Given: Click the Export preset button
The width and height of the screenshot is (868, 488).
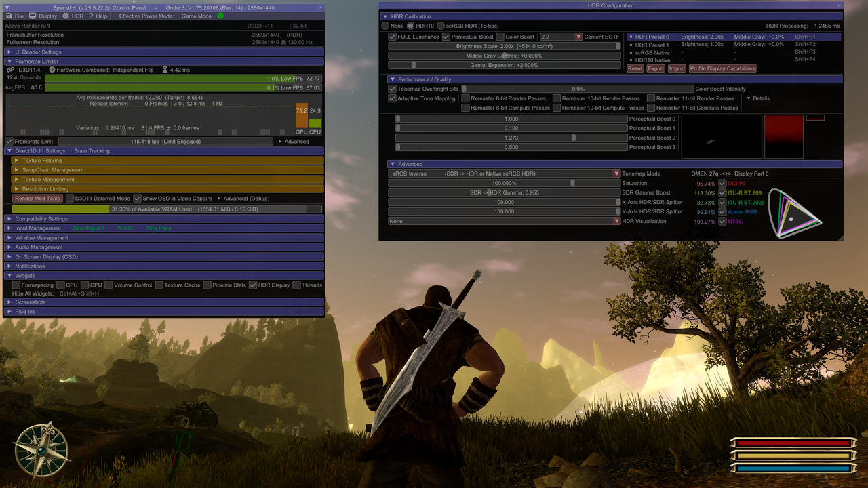Looking at the screenshot, I should 656,68.
